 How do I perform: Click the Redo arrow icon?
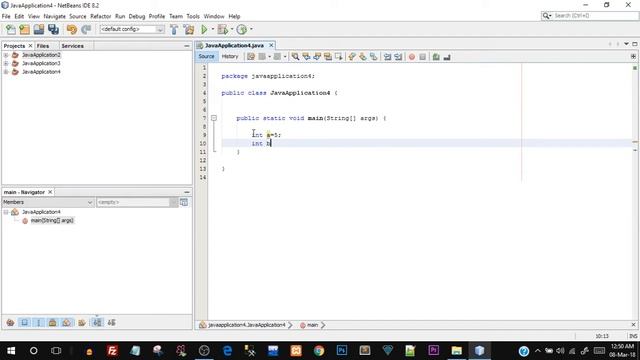point(86,29)
